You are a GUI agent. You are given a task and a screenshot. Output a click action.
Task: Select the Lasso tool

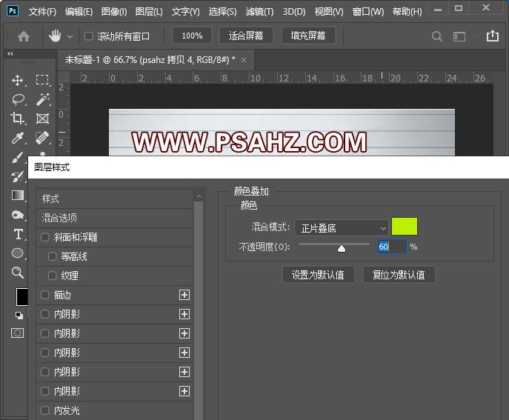pyautogui.click(x=18, y=99)
